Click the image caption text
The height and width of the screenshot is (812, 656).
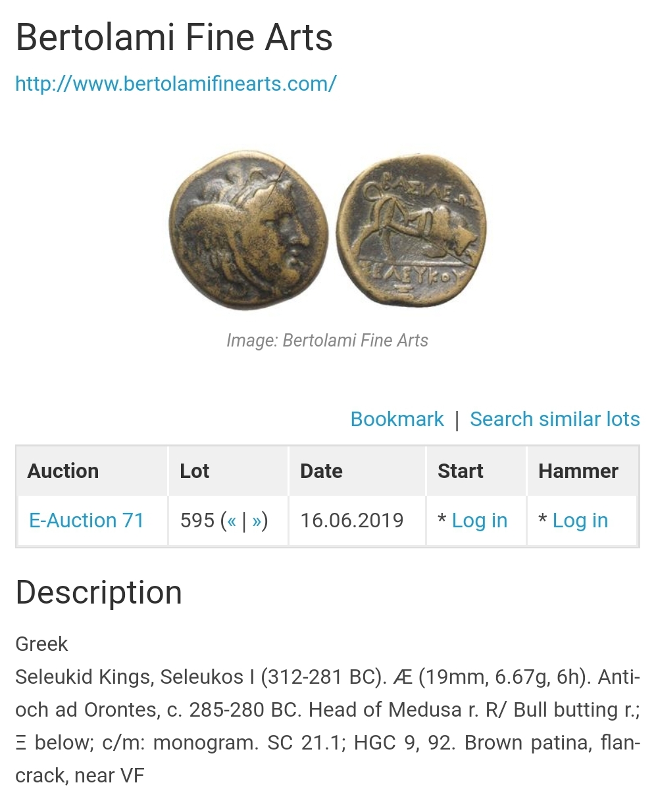[327, 341]
